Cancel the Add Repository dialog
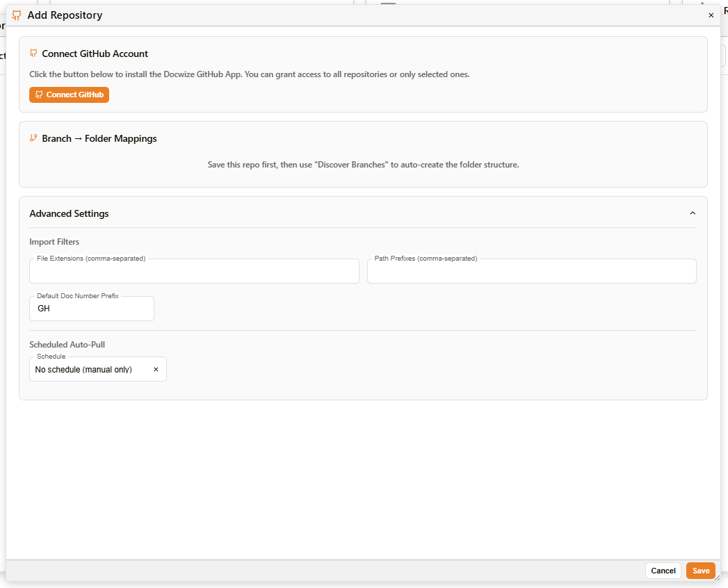728x588 pixels. pyautogui.click(x=663, y=571)
